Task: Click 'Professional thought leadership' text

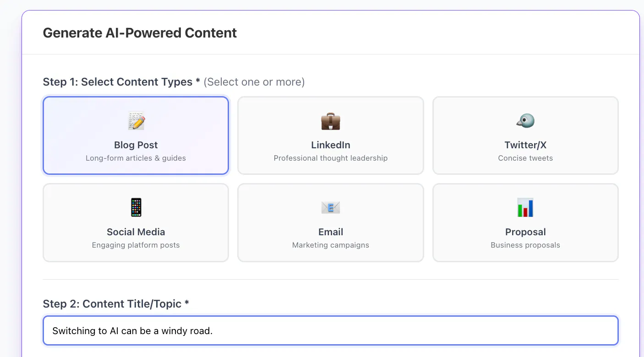Action: pos(331,158)
